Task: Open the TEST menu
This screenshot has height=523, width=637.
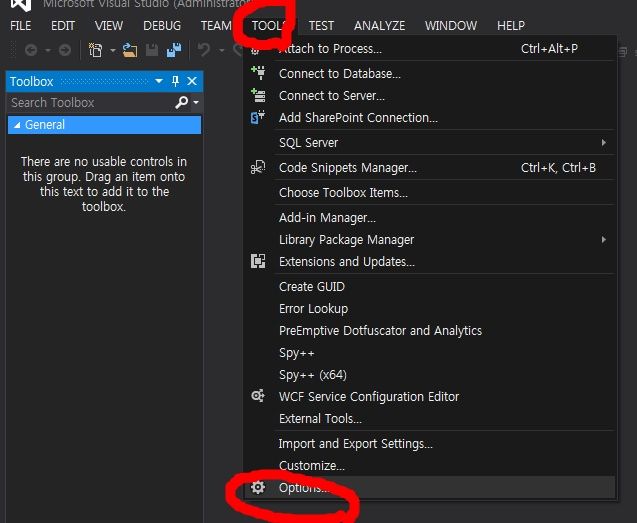Action: click(x=321, y=26)
